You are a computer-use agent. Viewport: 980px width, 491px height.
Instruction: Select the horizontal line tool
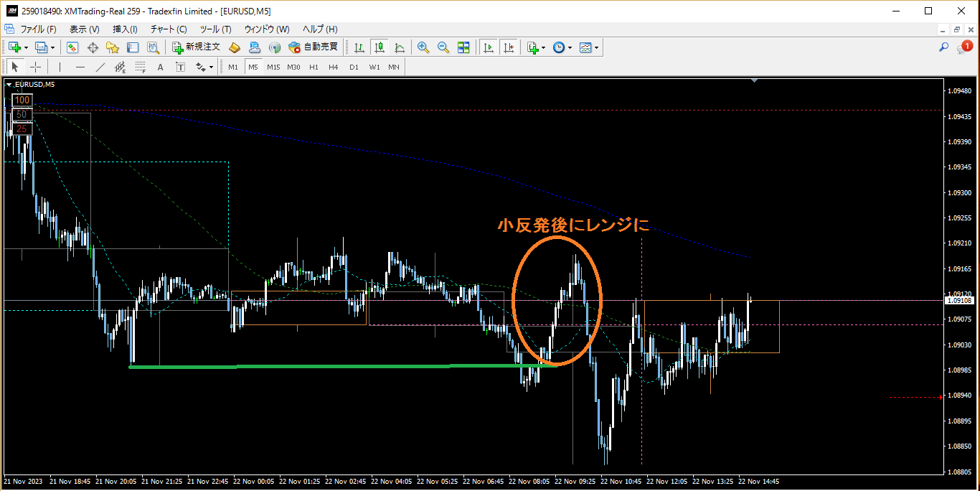80,67
